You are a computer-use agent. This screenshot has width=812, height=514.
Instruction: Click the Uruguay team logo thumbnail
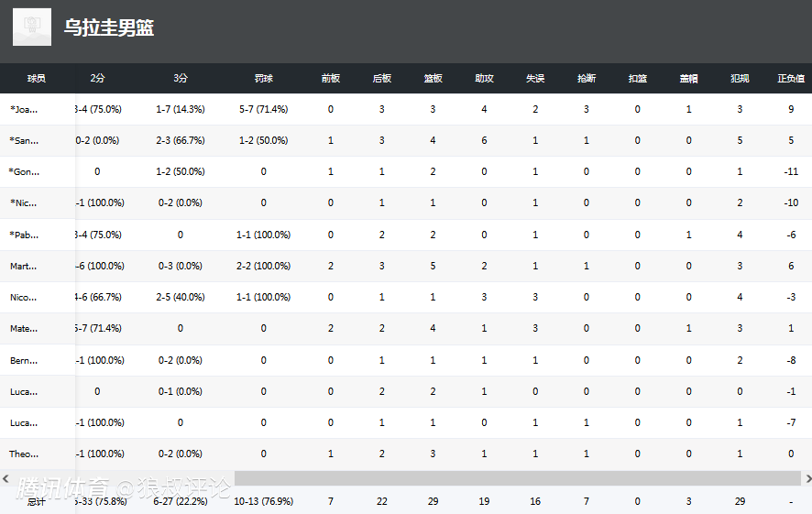pos(32,27)
